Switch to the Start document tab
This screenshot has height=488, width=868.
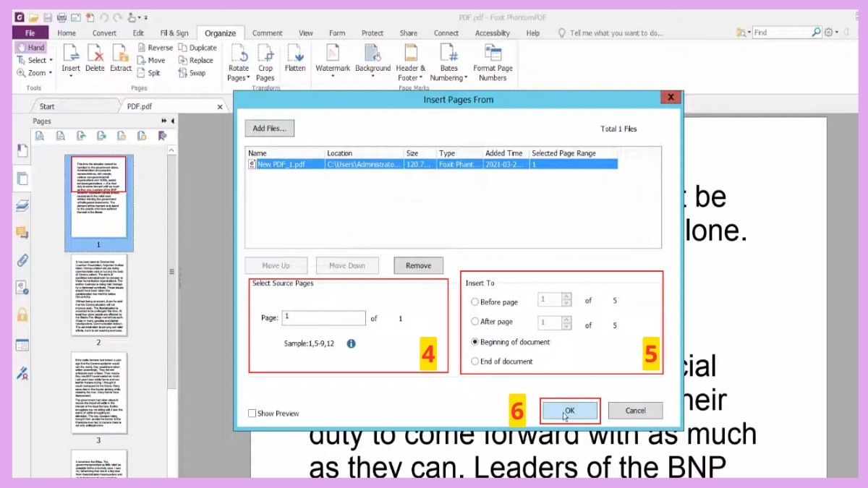pyautogui.click(x=47, y=106)
